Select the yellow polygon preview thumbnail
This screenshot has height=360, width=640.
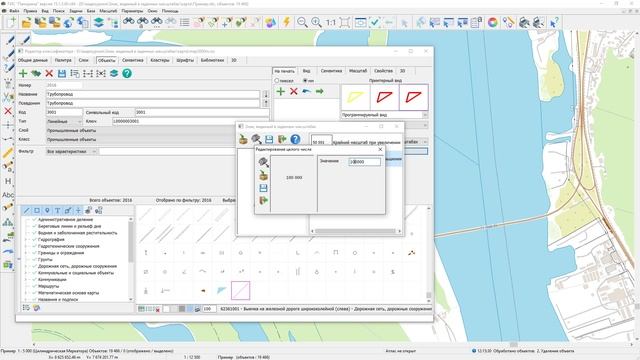point(356,97)
